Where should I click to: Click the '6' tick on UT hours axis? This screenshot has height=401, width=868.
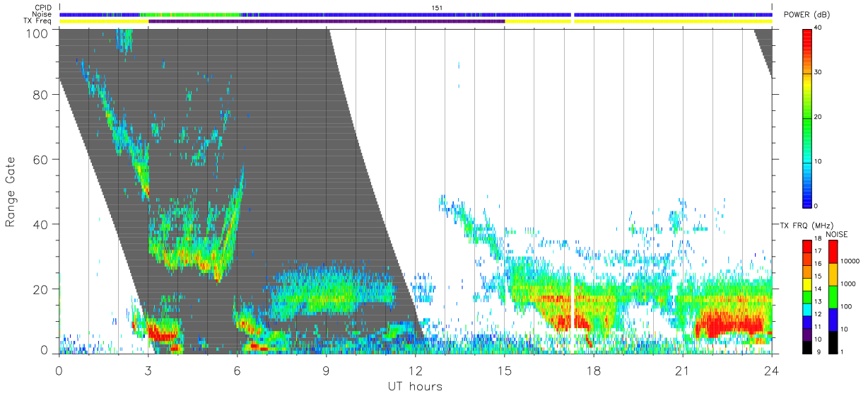(x=237, y=370)
